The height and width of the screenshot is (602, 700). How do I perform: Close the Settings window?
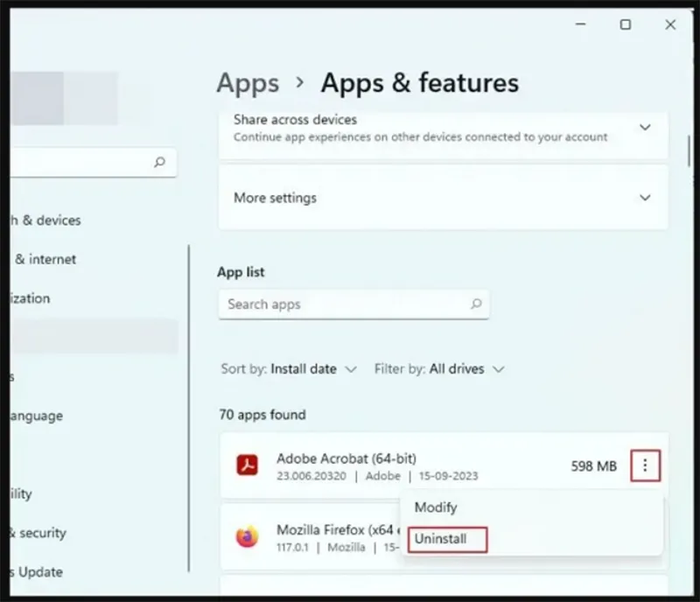[670, 24]
